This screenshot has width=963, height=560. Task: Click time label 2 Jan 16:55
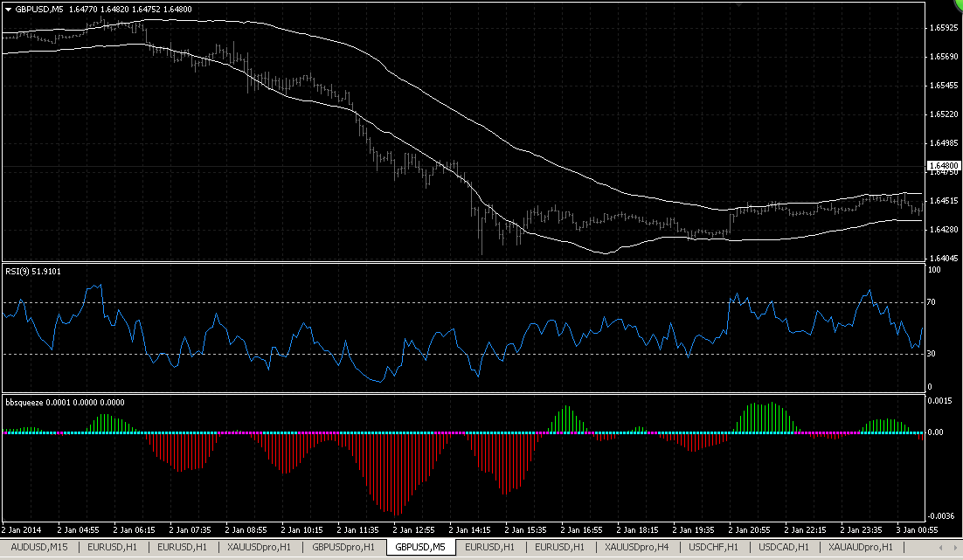click(x=582, y=530)
